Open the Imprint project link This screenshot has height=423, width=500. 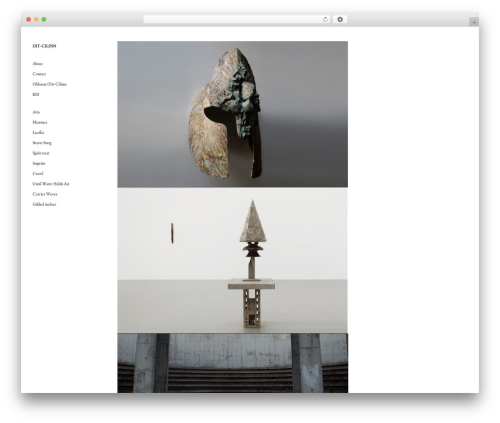39,163
